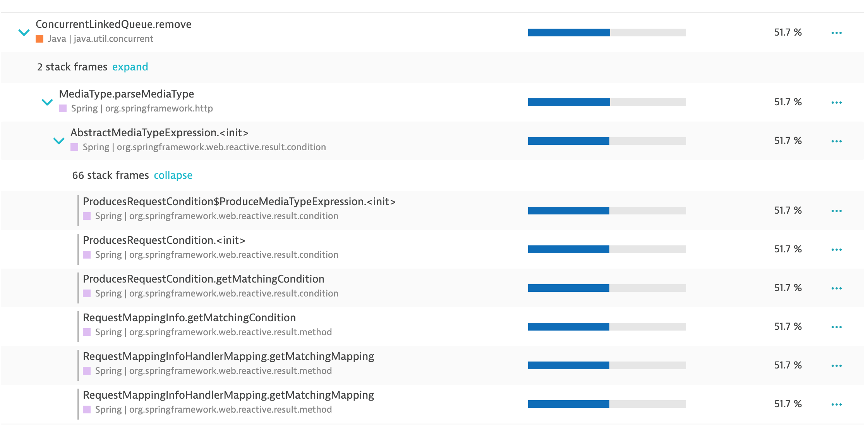
Task: Select ProducesRequestCondition$ProduceMediaTypeExpression.<init> frame
Action: tap(239, 202)
